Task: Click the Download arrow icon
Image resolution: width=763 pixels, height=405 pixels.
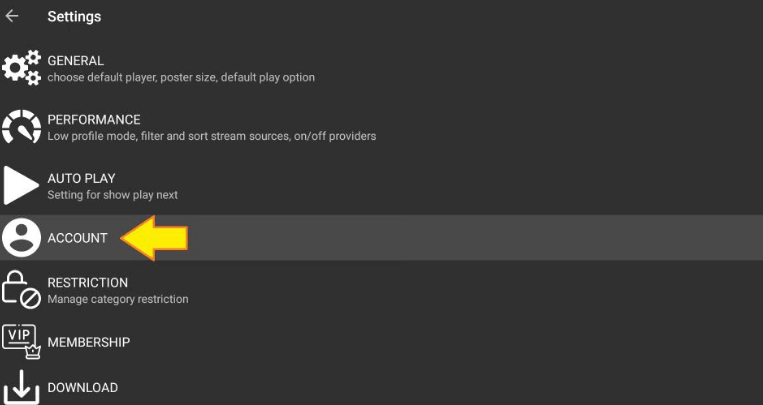Action: tap(21, 387)
